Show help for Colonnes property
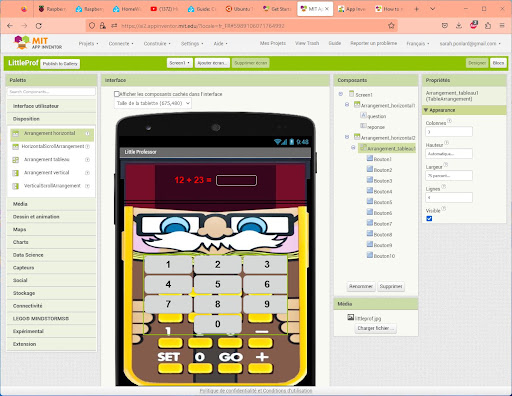This screenshot has height=396, width=512. [449, 121]
